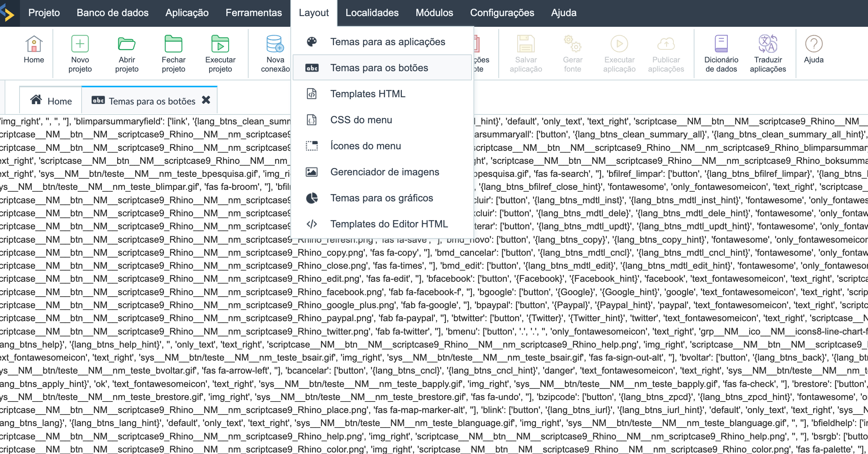868x454 pixels.
Task: Click the abc icon in Temas para os botões tab
Action: [x=98, y=100]
